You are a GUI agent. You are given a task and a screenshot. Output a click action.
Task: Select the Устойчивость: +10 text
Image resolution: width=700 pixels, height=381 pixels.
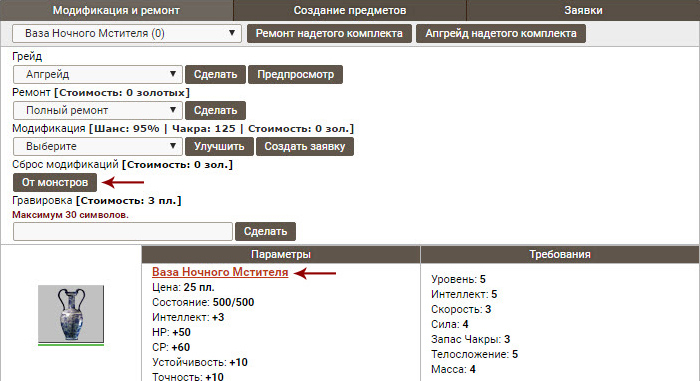click(200, 362)
